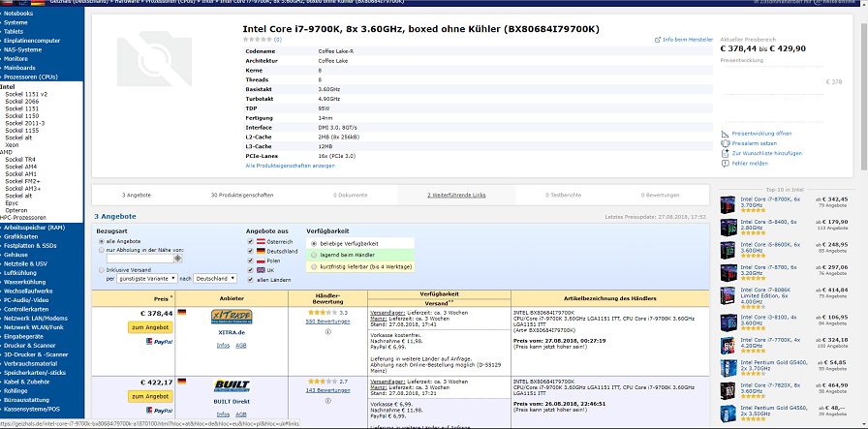Open the 'Preisalarm setzen' link
Screen dimensions: 868x429
click(x=754, y=143)
